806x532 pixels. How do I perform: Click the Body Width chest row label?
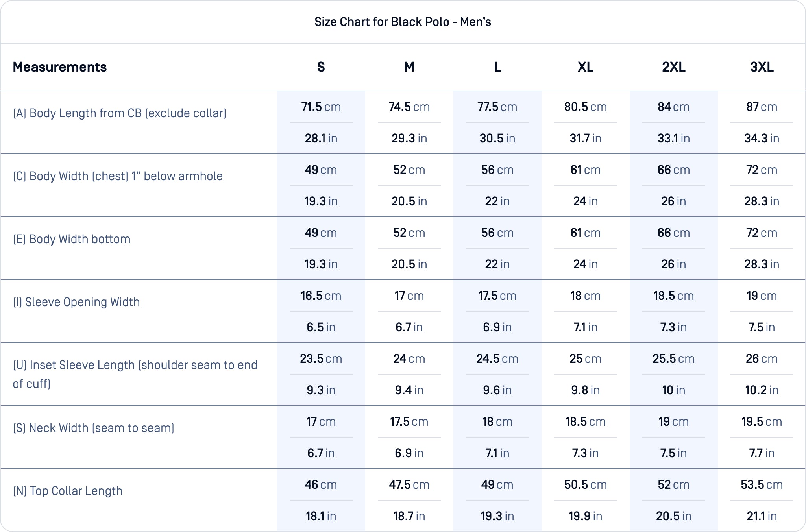coord(118,176)
